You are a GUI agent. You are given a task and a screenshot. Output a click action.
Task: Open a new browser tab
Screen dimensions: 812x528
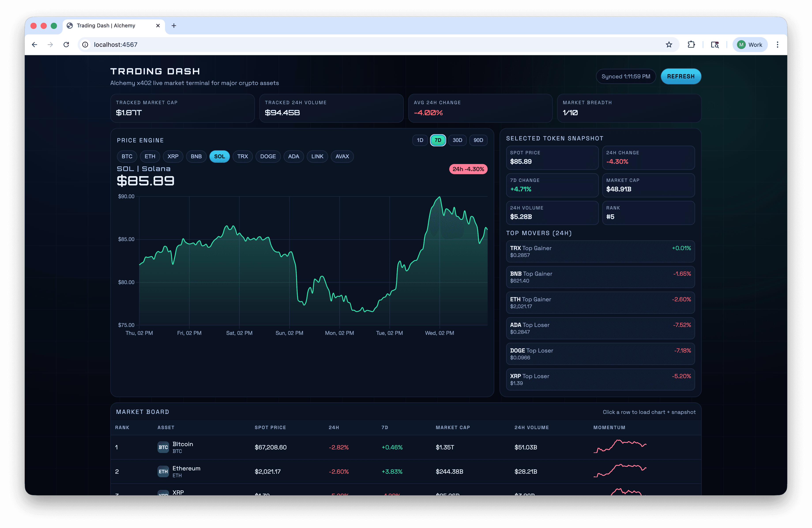pyautogui.click(x=174, y=26)
